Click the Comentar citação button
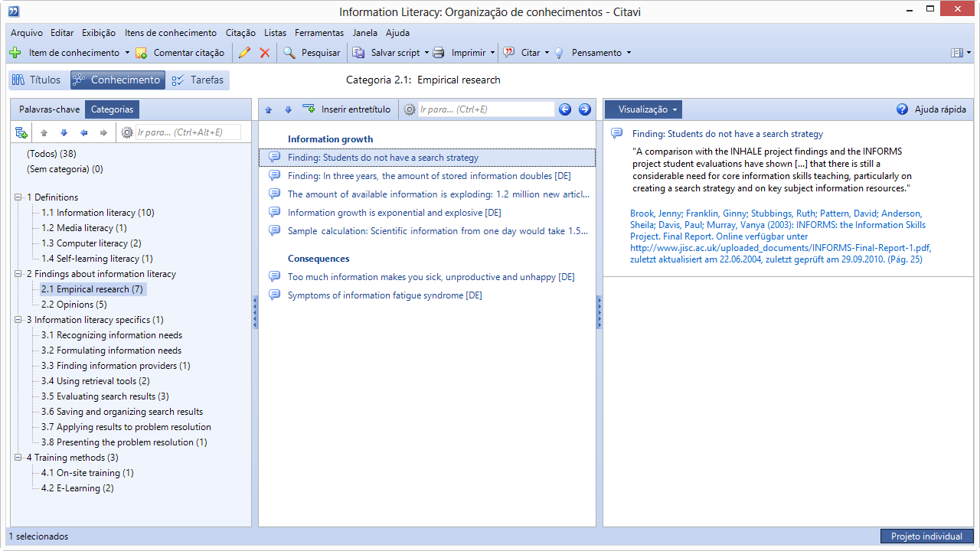Viewport: 980px width, 551px height. point(180,53)
